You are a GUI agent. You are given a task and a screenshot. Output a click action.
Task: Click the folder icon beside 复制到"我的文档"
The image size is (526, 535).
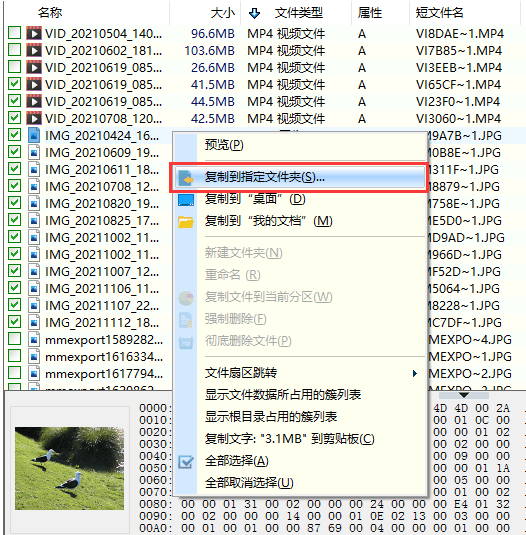pos(186,222)
